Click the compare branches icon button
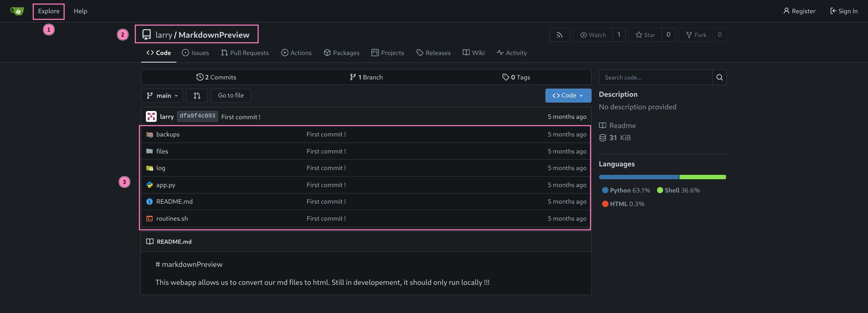The image size is (868, 313). coord(197,95)
